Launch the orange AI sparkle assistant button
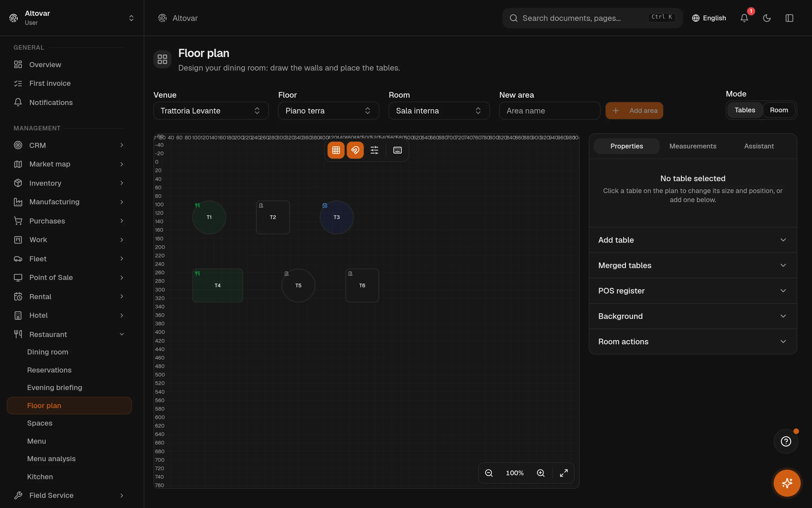 coord(787,483)
